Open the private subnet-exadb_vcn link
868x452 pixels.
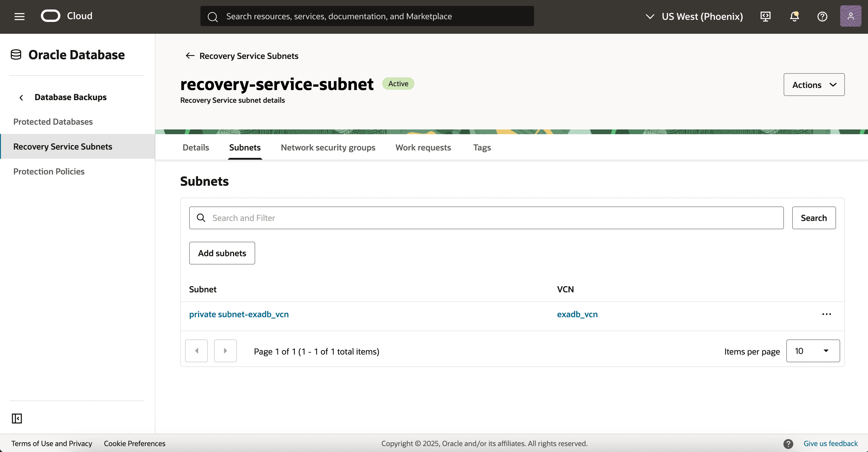[x=239, y=314]
